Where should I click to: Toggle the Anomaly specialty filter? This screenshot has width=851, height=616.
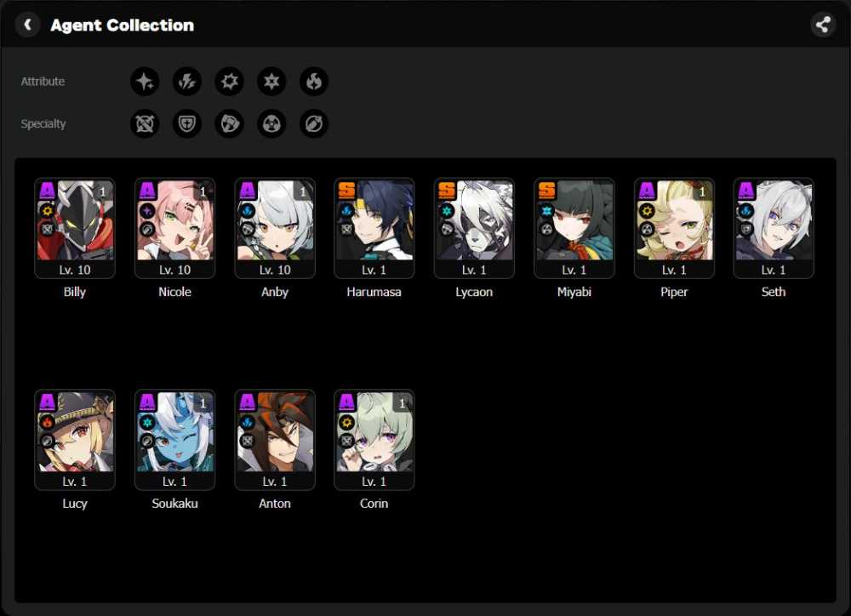[x=272, y=123]
